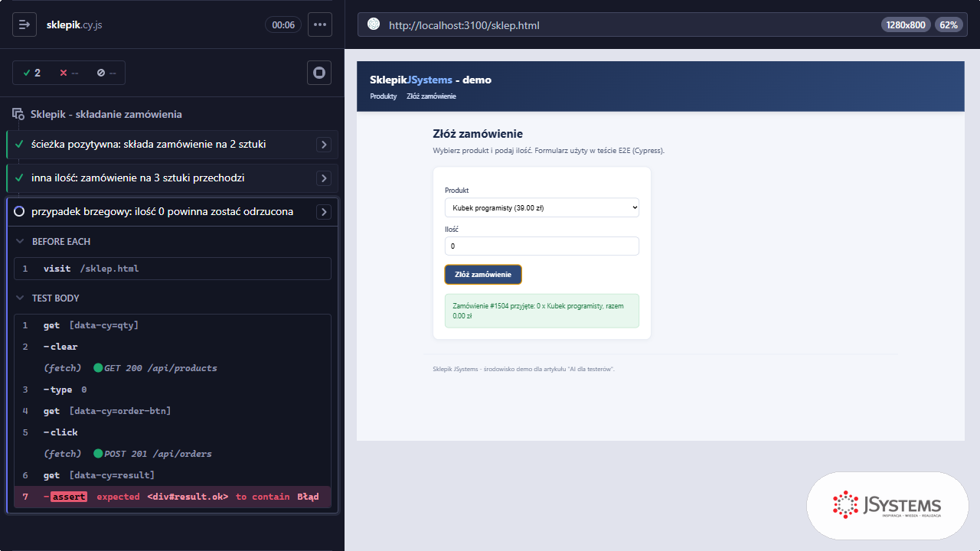Click the JSystems logo

887,505
